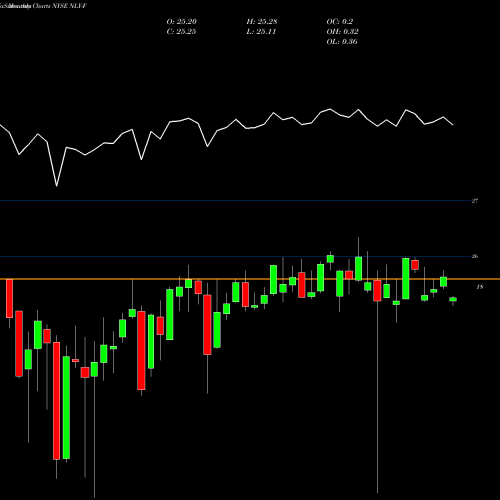Screen dimensions: 500x500
Task: Click the tall red candle with longest lower wick
Action: (377, 291)
